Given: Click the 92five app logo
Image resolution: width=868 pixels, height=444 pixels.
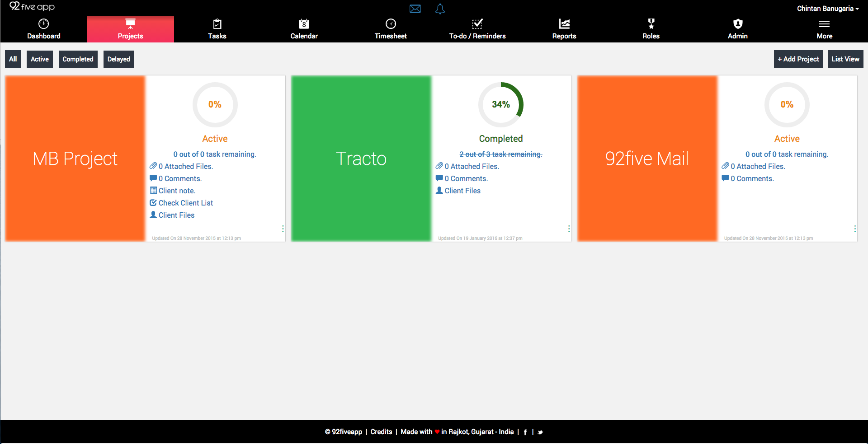Looking at the screenshot, I should click(32, 7).
